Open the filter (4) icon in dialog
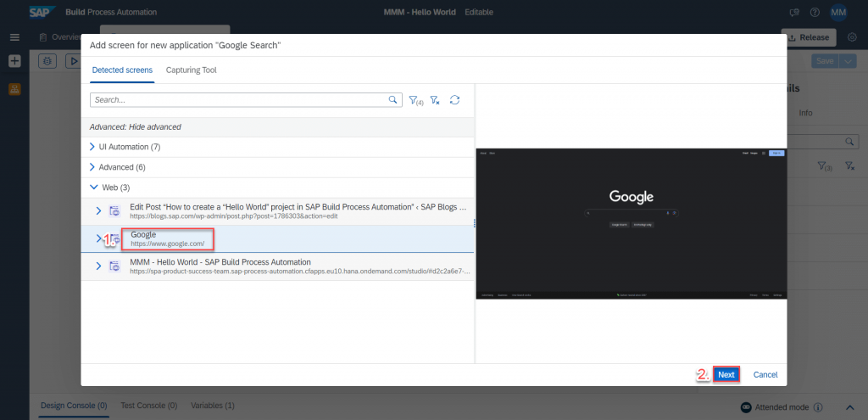The width and height of the screenshot is (868, 420). (415, 100)
